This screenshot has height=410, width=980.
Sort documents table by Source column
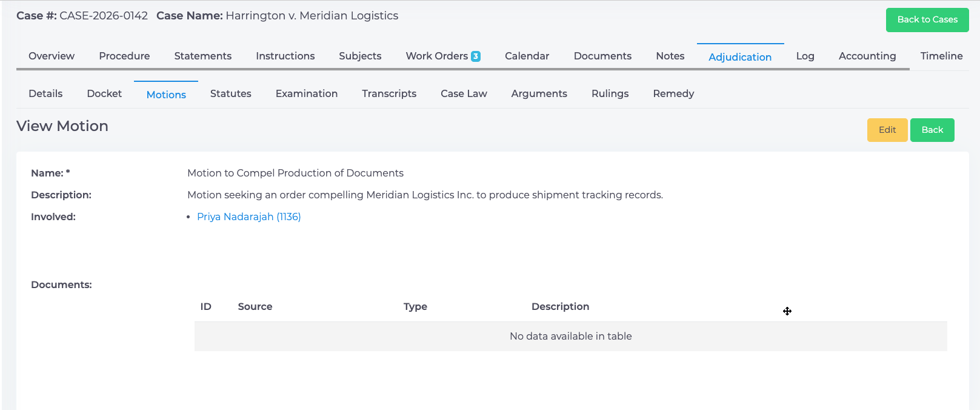tap(255, 306)
